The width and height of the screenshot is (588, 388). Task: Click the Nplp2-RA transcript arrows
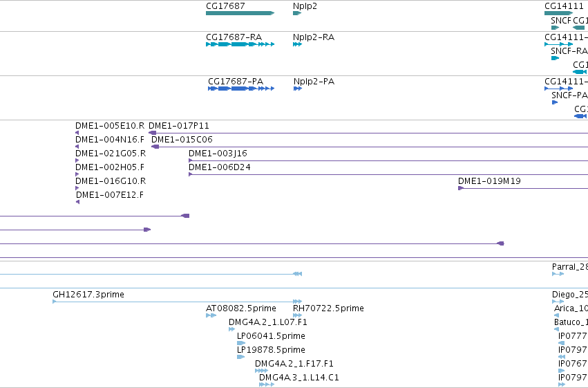(x=297, y=44)
